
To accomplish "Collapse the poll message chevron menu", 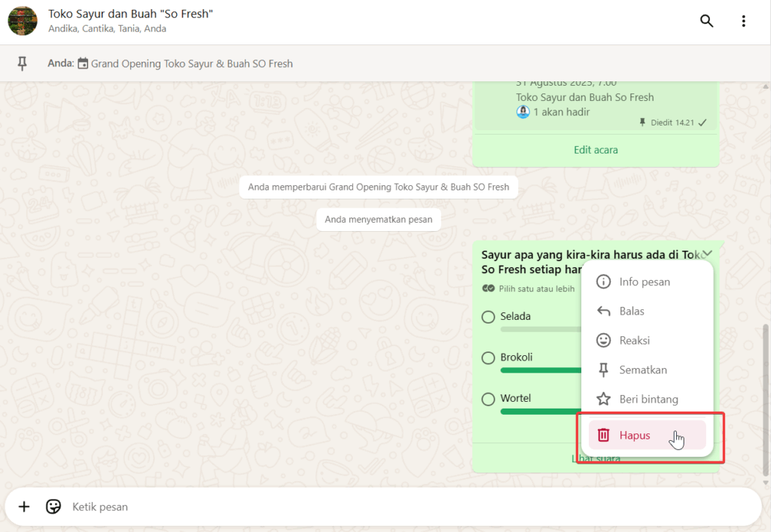I will click(x=707, y=254).
